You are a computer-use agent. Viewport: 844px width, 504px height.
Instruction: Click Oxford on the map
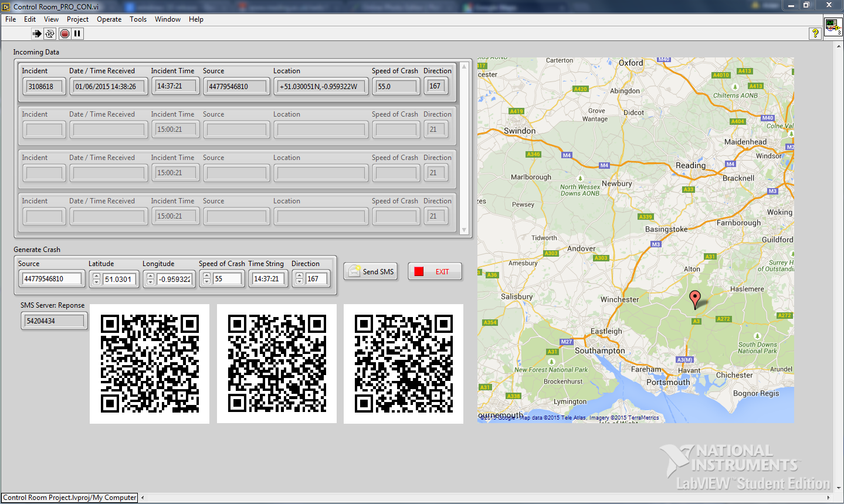tap(631, 63)
